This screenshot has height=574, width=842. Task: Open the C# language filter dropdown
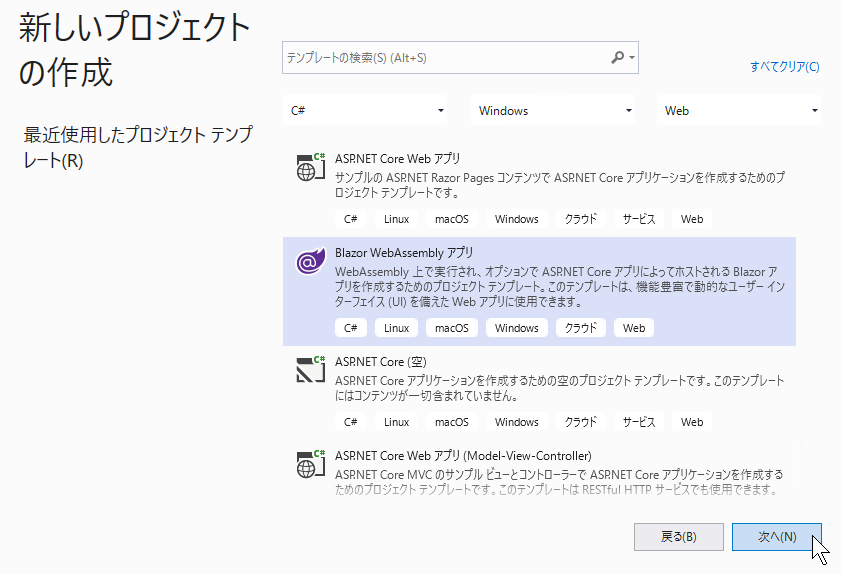pyautogui.click(x=368, y=111)
